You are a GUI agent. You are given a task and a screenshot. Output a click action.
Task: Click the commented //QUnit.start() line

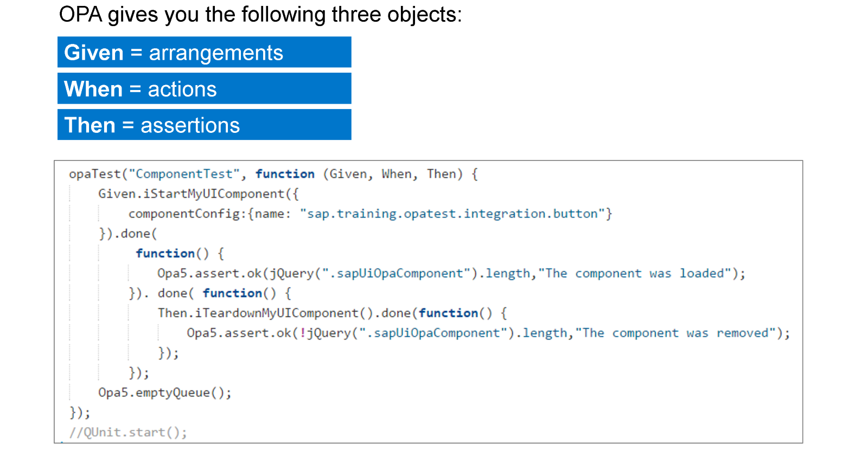tap(128, 432)
